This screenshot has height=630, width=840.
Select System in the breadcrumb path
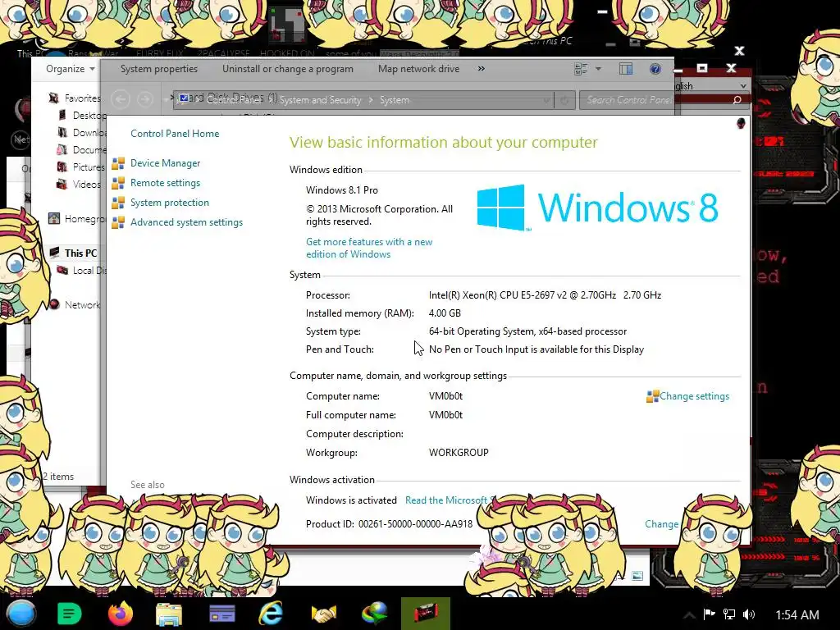395,100
